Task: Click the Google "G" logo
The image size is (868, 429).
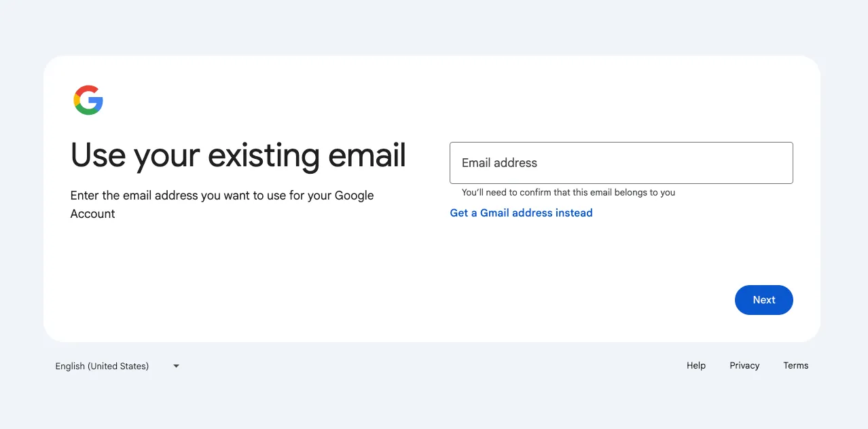Action: (x=88, y=100)
